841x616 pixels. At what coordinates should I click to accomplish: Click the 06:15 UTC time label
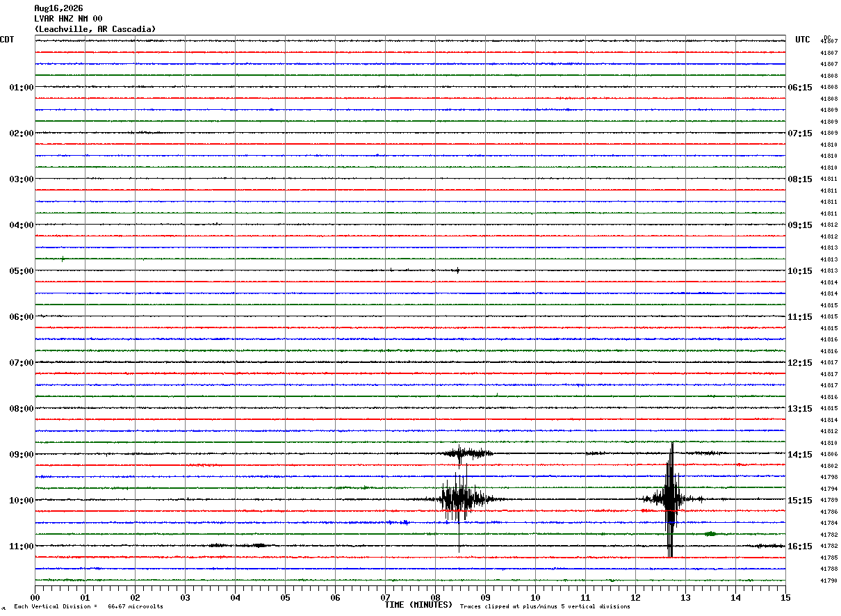[x=800, y=88]
